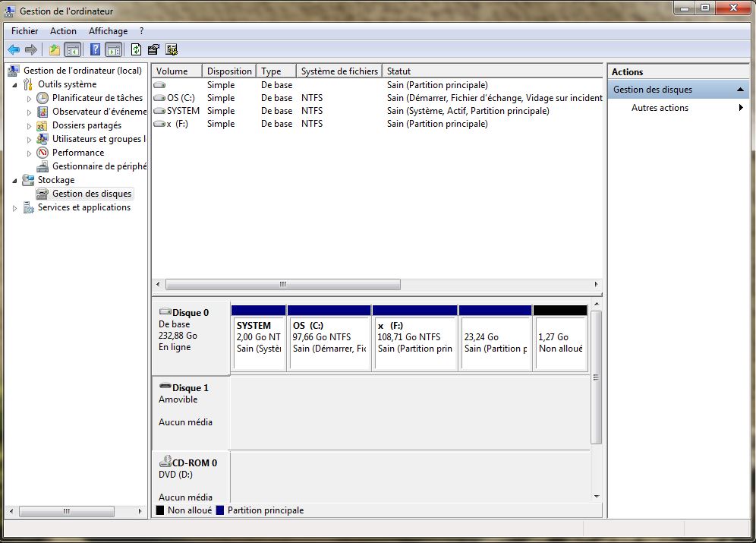Screen dimensions: 756x543
Task: Select Gestion des disques tree item
Action: pyautogui.click(x=92, y=194)
